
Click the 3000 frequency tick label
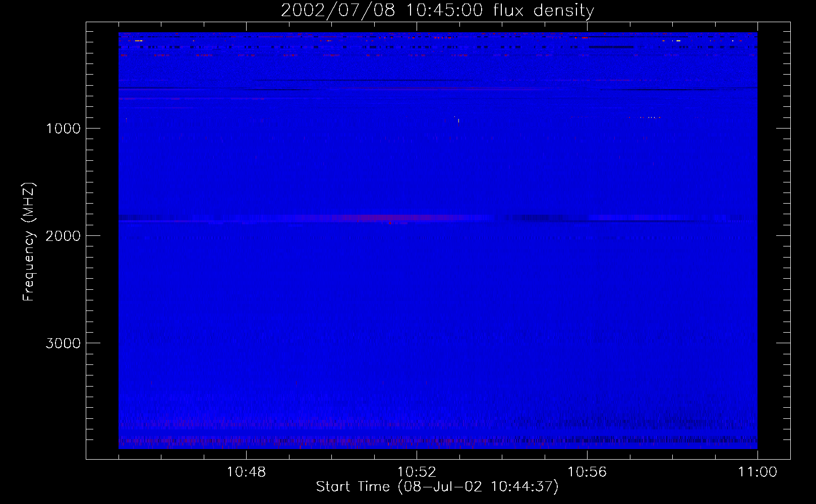coord(63,343)
